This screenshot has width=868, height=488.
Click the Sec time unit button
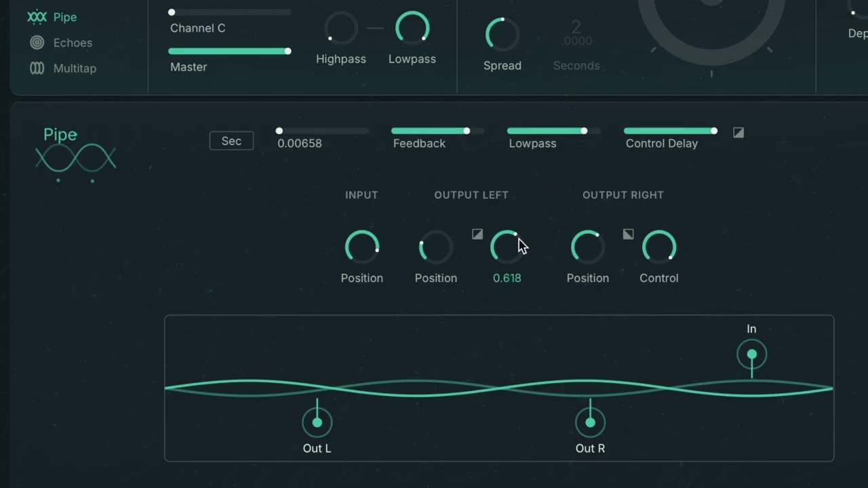[x=231, y=141]
